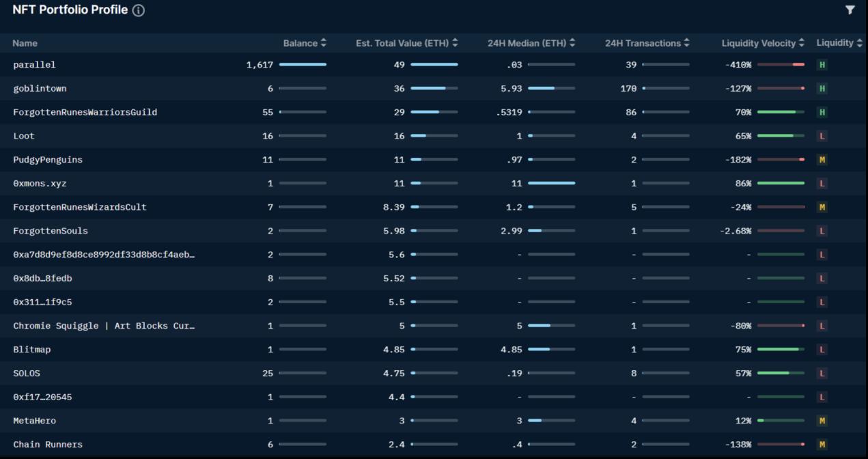Click parallel's Est. Total Value bar
Viewport: 868px width, 459px height.
[434, 65]
